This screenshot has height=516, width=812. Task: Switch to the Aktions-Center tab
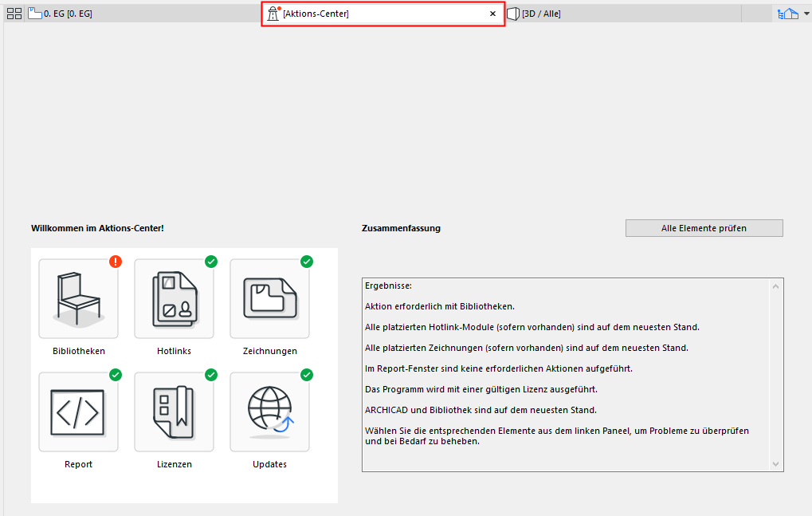(x=382, y=14)
